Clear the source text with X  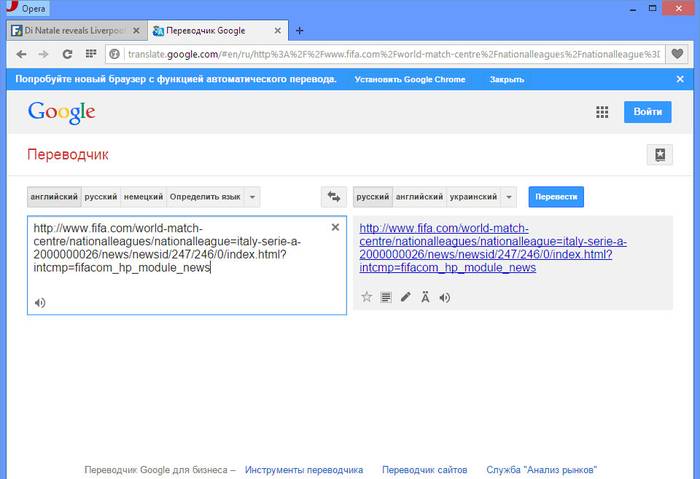pos(335,227)
